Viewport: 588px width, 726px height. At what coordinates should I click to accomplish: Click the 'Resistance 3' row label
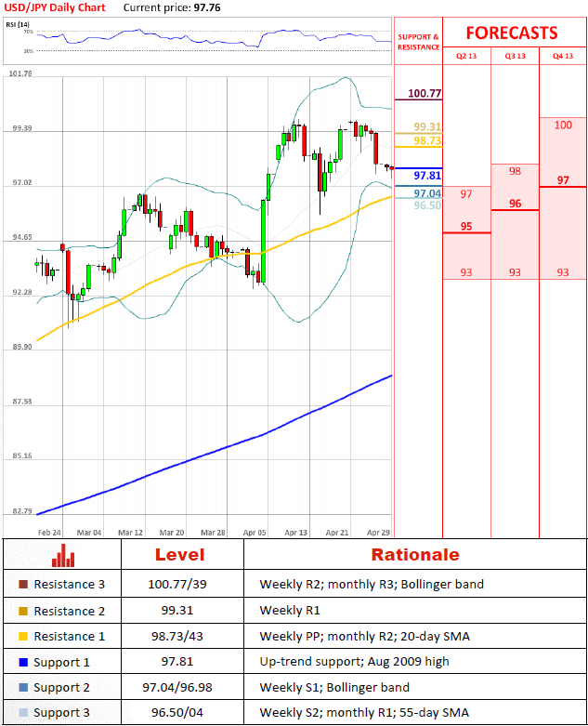pos(70,585)
